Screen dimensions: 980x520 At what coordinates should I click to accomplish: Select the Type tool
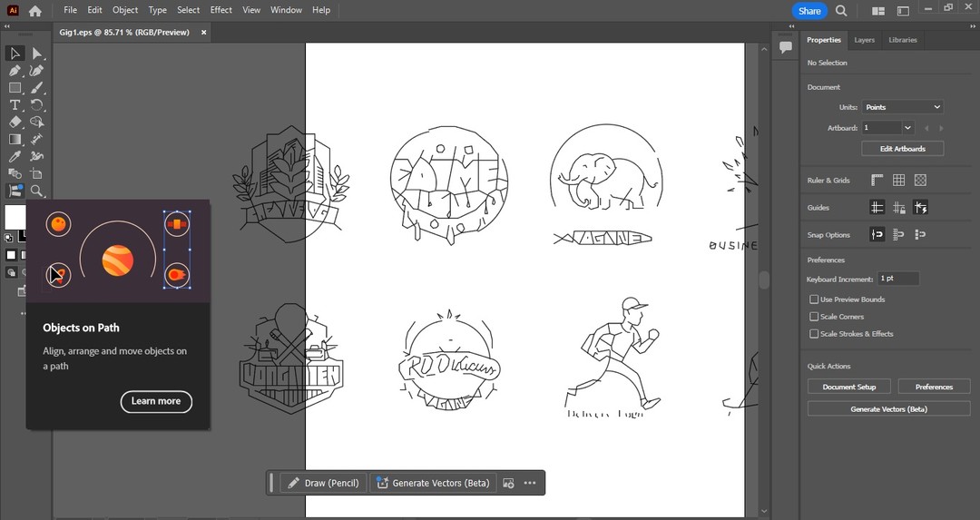point(15,105)
